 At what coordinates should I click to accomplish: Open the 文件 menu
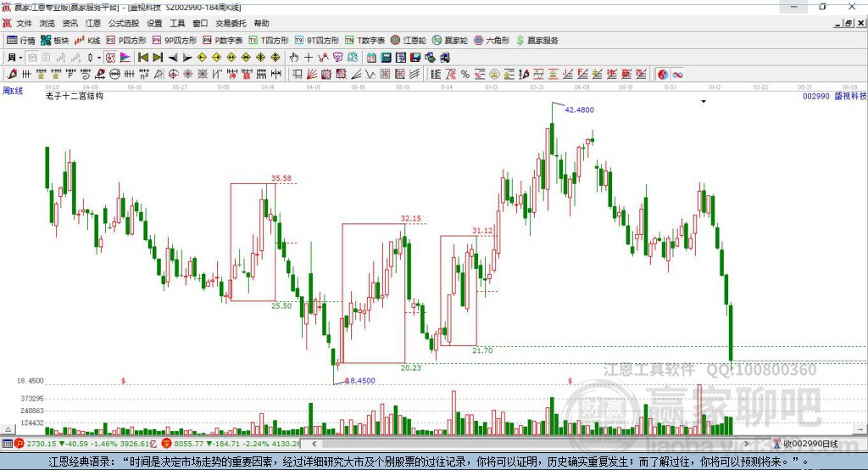[x=25, y=23]
